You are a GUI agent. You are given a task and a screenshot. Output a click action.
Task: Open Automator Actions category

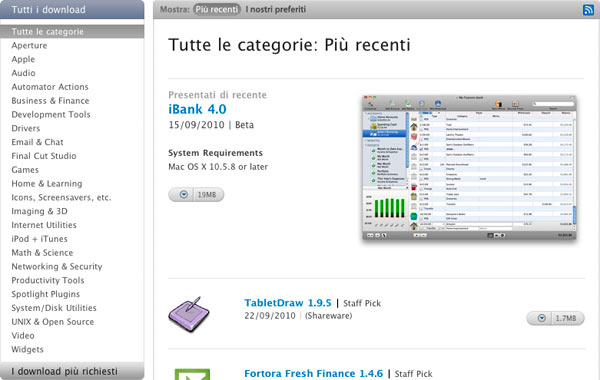[50, 87]
